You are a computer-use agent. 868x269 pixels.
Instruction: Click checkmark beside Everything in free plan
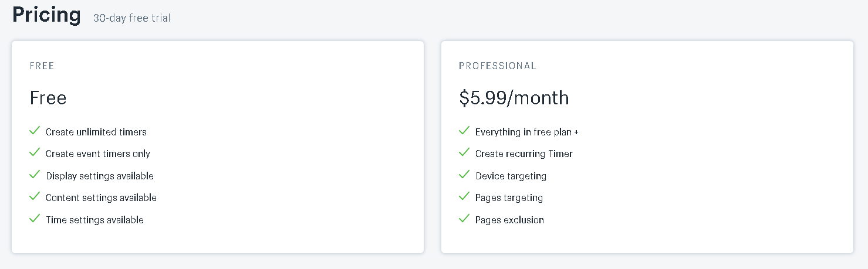pos(464,131)
